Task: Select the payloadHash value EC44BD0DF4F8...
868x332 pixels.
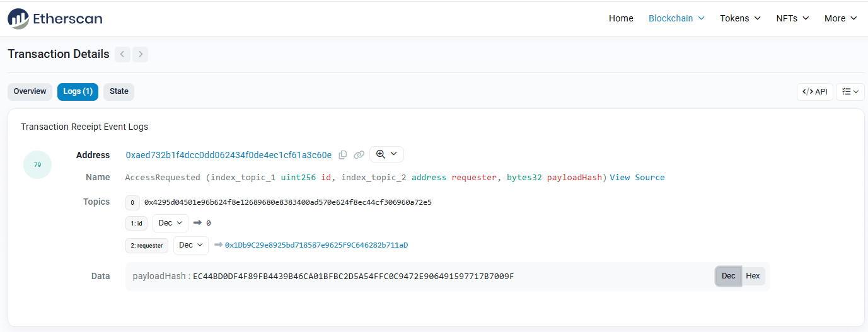Action: pyautogui.click(x=354, y=276)
